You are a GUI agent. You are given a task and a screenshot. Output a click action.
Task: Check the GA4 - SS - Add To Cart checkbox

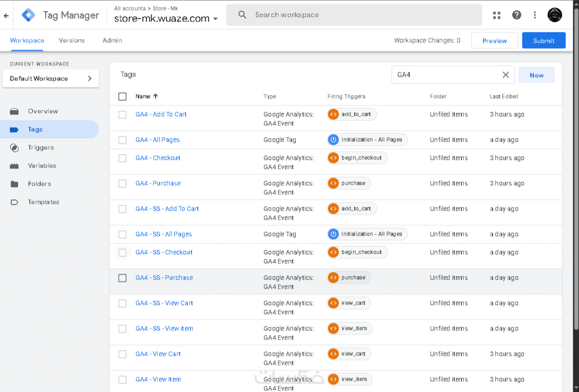tap(123, 209)
